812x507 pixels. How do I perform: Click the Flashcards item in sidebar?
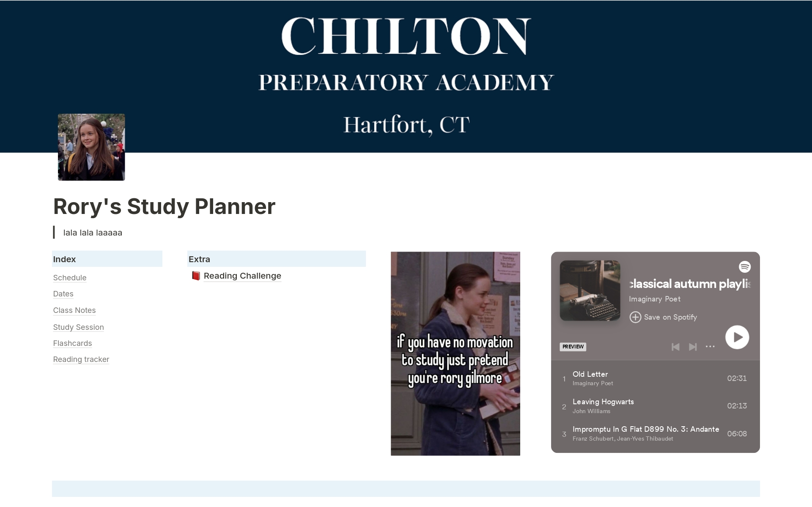pos(72,343)
